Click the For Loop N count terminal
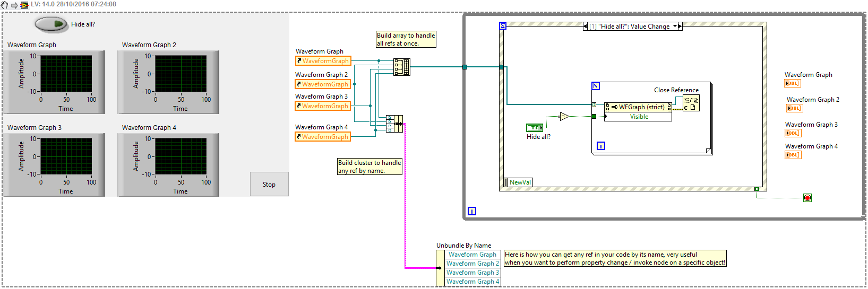This screenshot has width=868, height=289. (596, 86)
